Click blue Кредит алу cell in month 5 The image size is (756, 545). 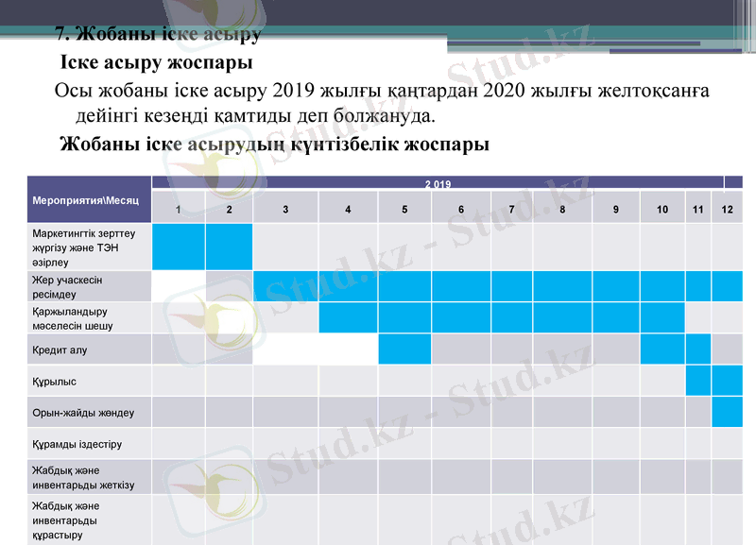click(404, 349)
